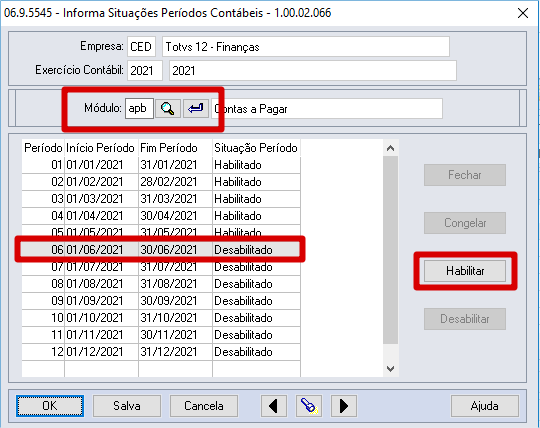Screen dimensions: 540x428
Task: Click the end date 31/03/2021 cell
Action: tap(175, 199)
